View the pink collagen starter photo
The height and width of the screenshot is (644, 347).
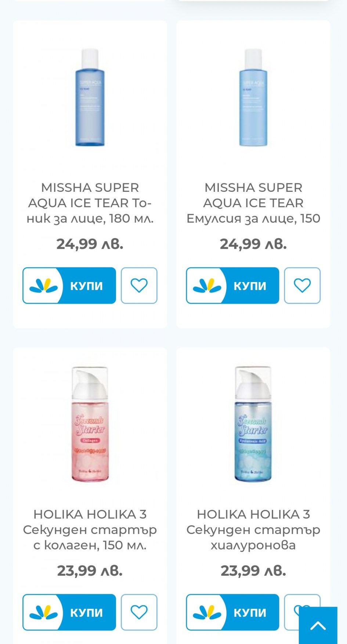[90, 424]
